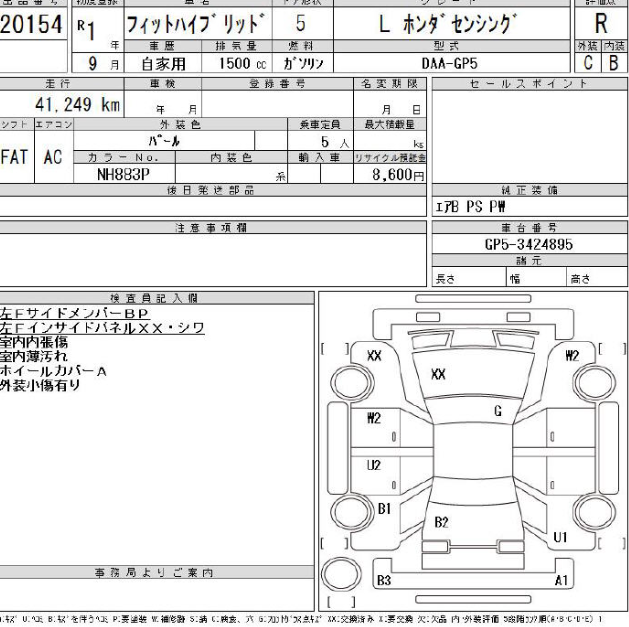Click the B2 mark on the trunk lid
Image resolution: width=629 pixels, height=627 pixels.
tap(443, 522)
